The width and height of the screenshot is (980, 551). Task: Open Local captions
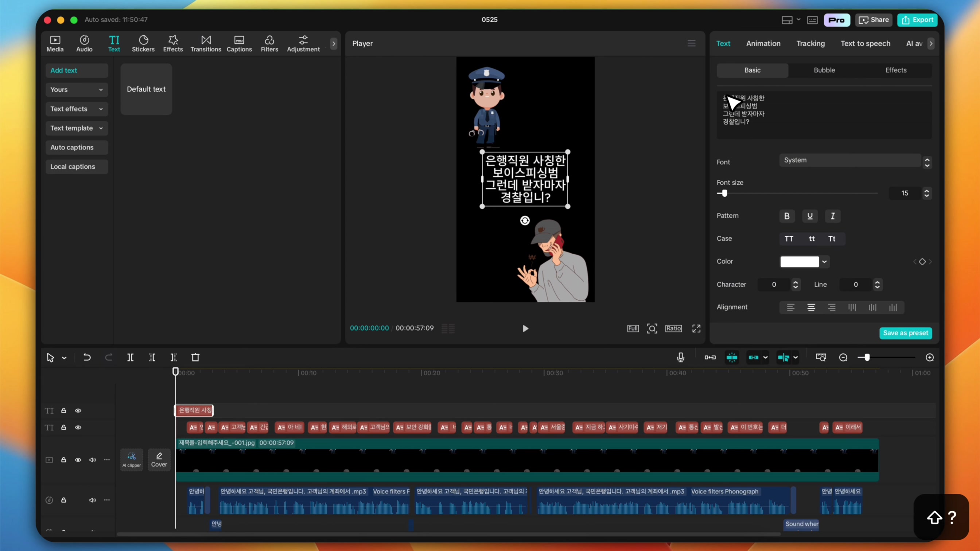point(77,167)
